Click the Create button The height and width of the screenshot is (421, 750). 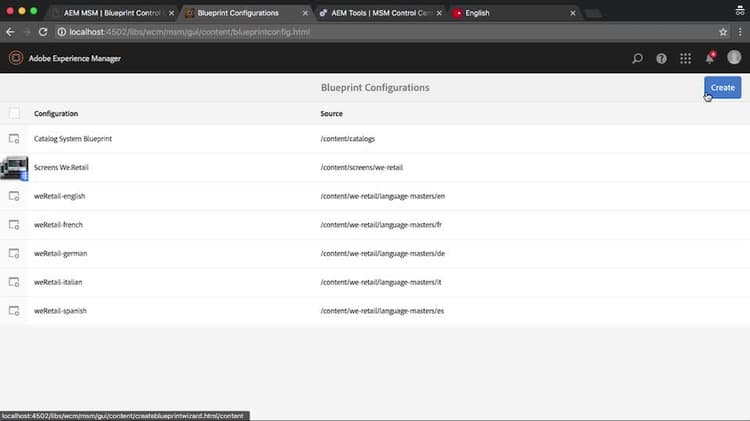(722, 88)
